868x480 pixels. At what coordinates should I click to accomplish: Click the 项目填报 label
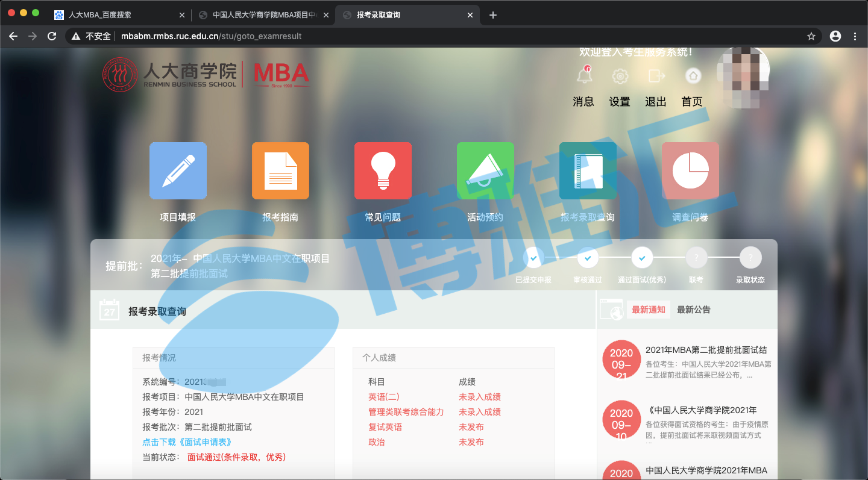pos(178,217)
